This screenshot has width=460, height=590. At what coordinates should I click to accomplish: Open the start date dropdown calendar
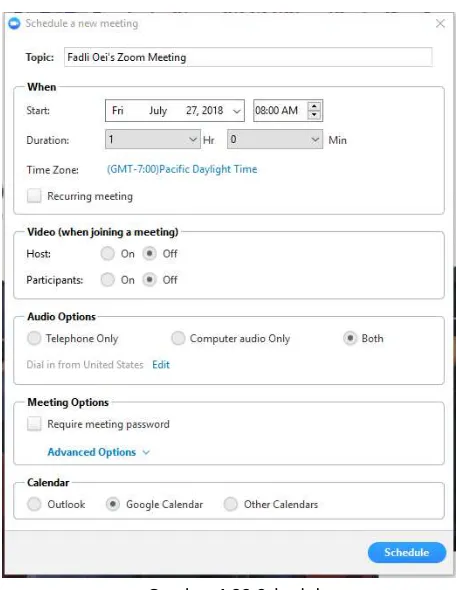pos(236,111)
